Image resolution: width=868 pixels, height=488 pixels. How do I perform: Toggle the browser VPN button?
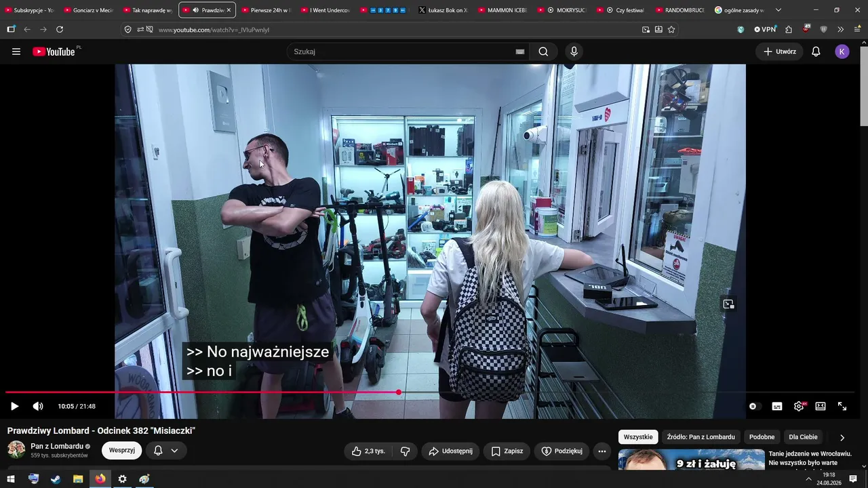pos(765,30)
